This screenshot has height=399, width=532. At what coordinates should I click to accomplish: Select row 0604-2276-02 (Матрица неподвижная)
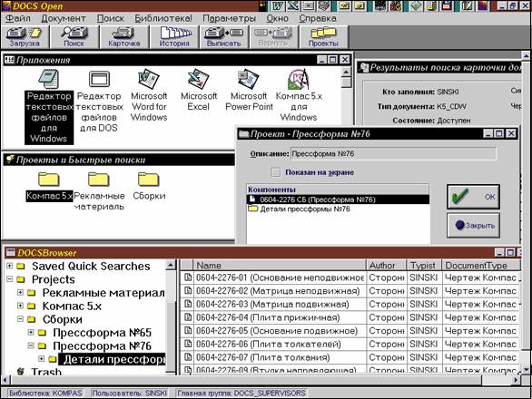coord(350,291)
